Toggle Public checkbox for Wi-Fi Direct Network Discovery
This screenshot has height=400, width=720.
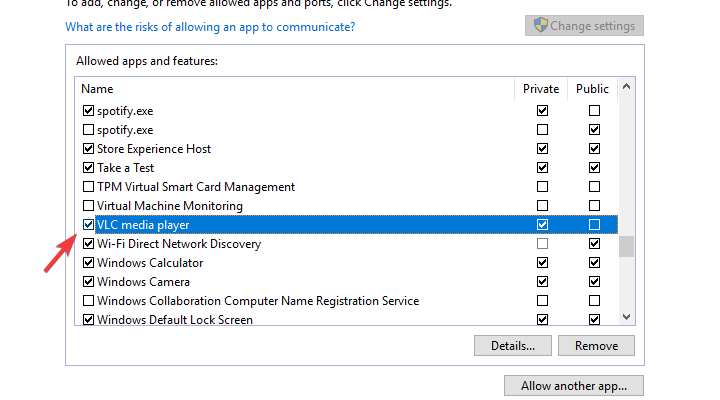(594, 244)
